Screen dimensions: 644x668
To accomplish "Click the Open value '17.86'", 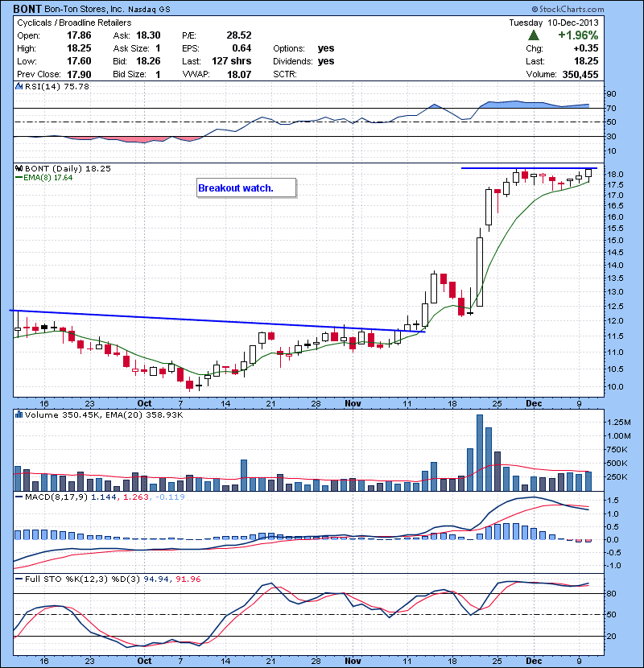I will (79, 35).
